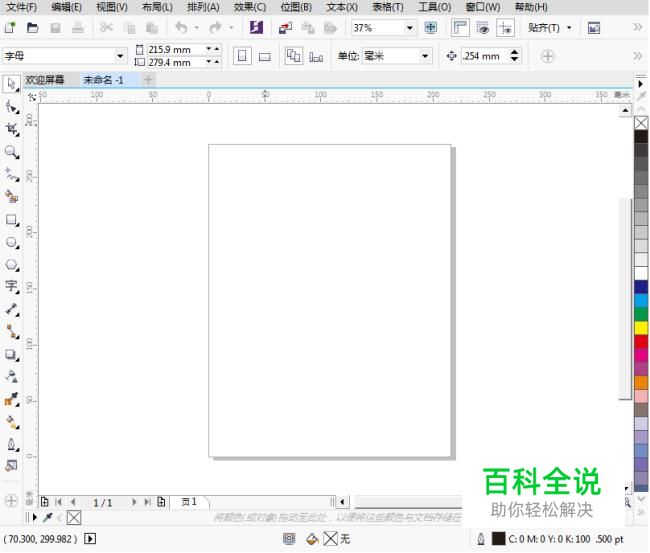Click the Save disk icon
Viewport: 650px width, 553px height.
click(x=55, y=28)
